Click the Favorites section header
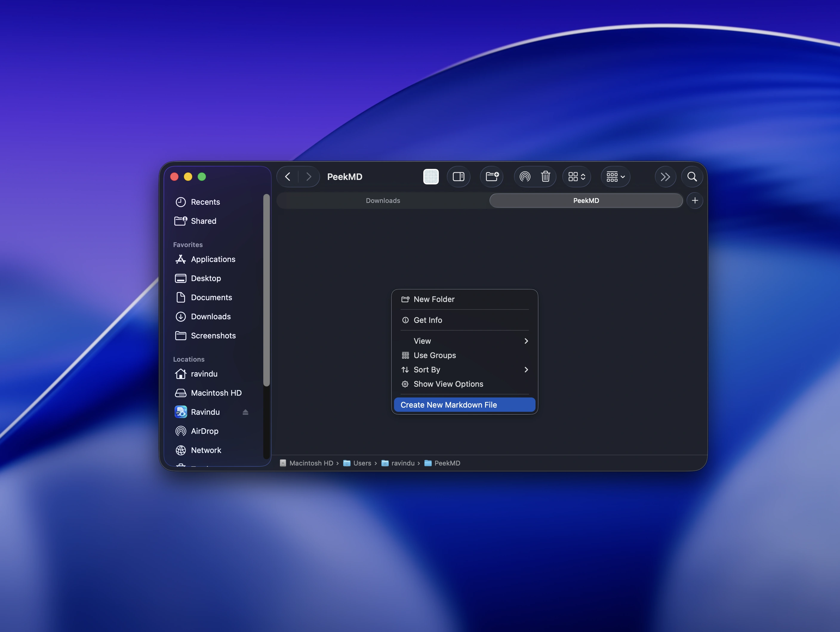840x632 pixels. [x=187, y=245]
